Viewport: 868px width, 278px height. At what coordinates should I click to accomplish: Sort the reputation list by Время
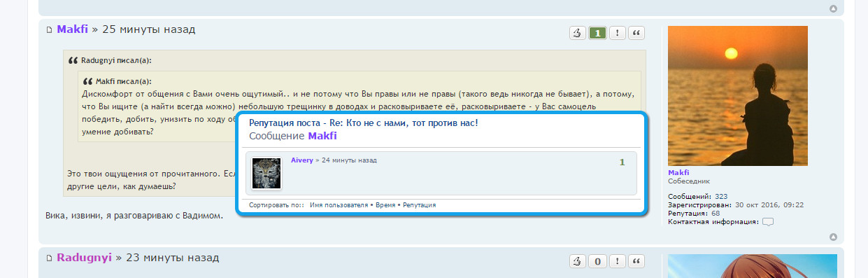(385, 204)
